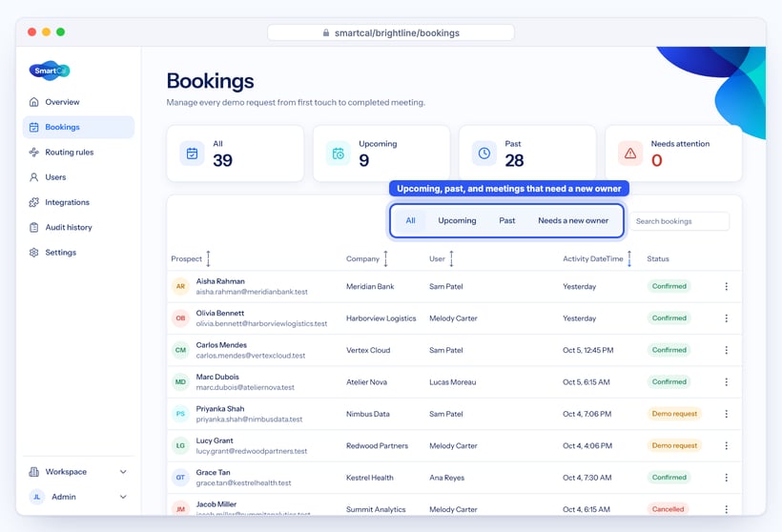This screenshot has width=782, height=532.
Task: Click the Routing rules icon
Action: (x=34, y=153)
